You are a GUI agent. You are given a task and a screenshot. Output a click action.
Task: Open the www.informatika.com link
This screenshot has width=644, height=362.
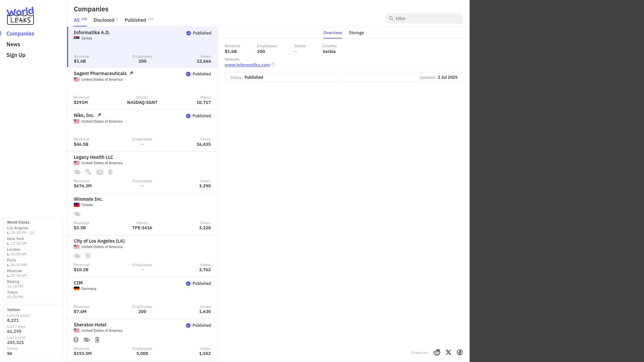click(x=247, y=65)
